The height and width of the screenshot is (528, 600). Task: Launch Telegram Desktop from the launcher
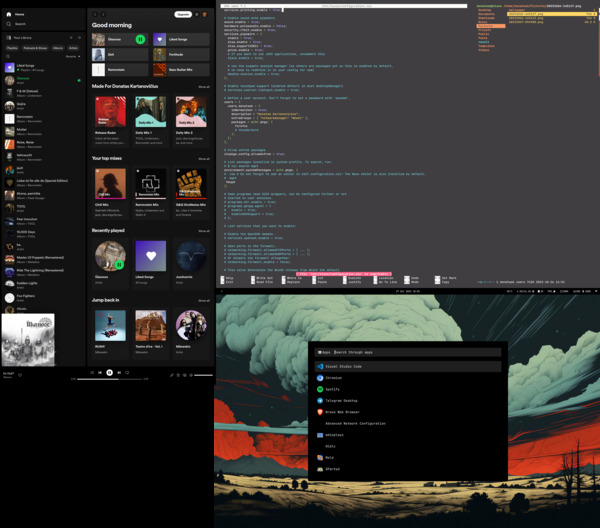408,401
